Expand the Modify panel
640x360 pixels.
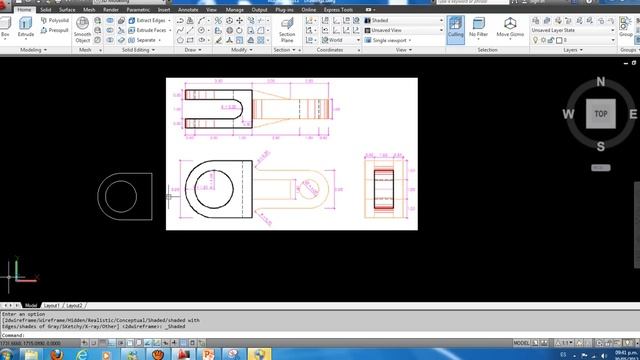click(242, 50)
